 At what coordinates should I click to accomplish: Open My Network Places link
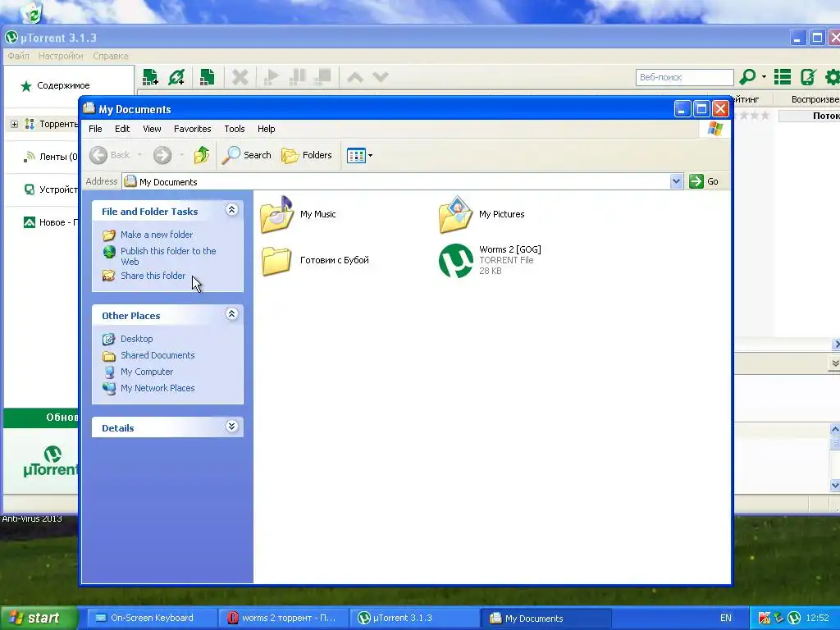pyautogui.click(x=157, y=388)
